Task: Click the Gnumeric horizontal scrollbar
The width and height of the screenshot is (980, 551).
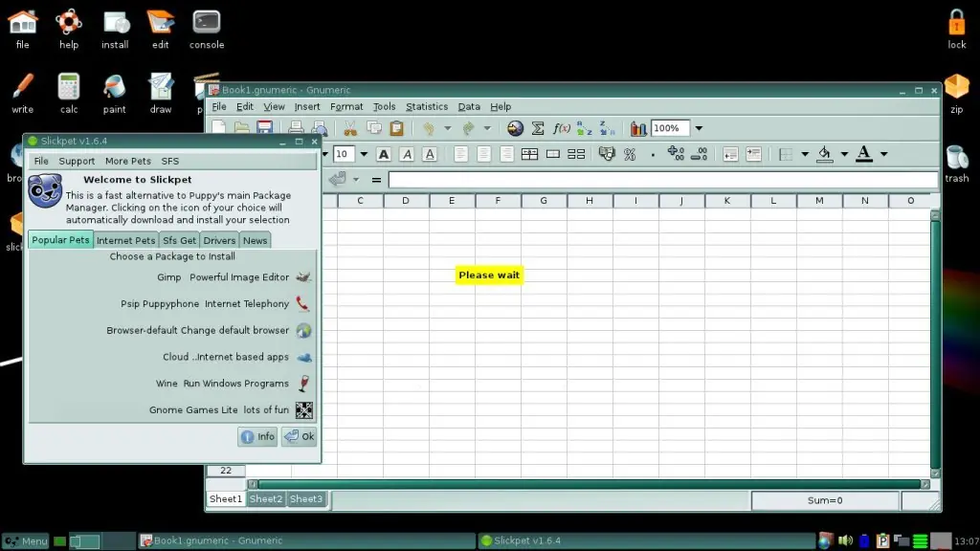Action: [588, 484]
